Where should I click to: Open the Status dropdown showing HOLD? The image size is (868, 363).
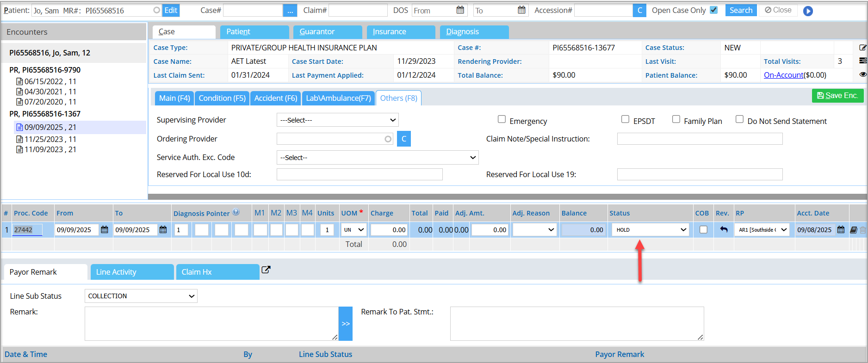click(x=650, y=230)
